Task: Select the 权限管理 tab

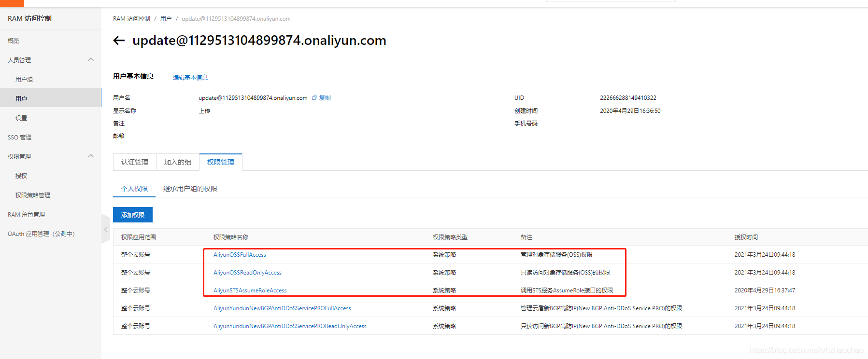Action: click(221, 162)
